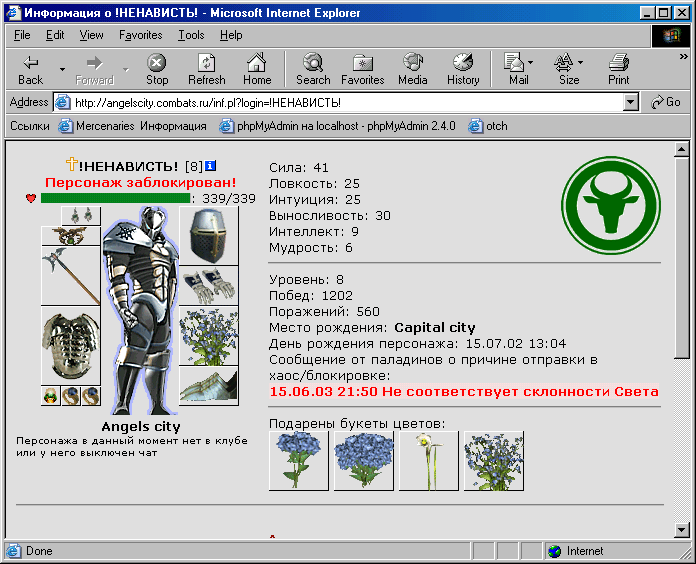Click the Ссылки links bar label

pyautogui.click(x=30, y=126)
